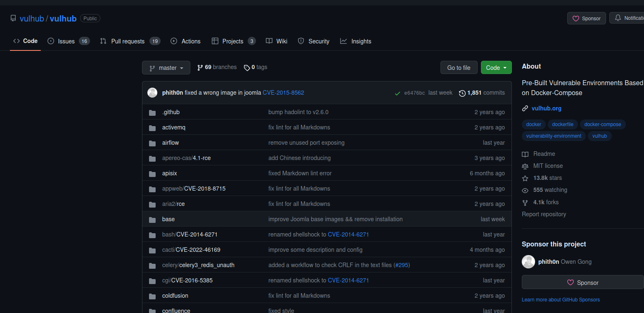Open the airflow folder name
The image size is (644, 313).
click(x=170, y=143)
